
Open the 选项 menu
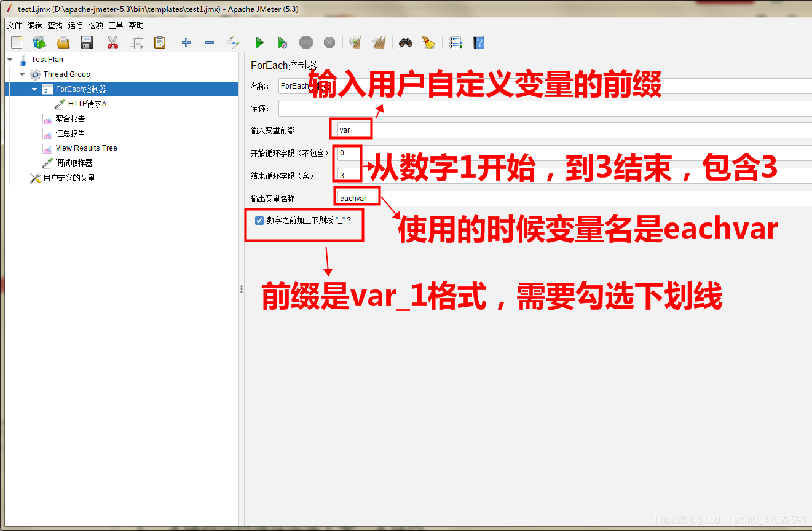point(95,25)
